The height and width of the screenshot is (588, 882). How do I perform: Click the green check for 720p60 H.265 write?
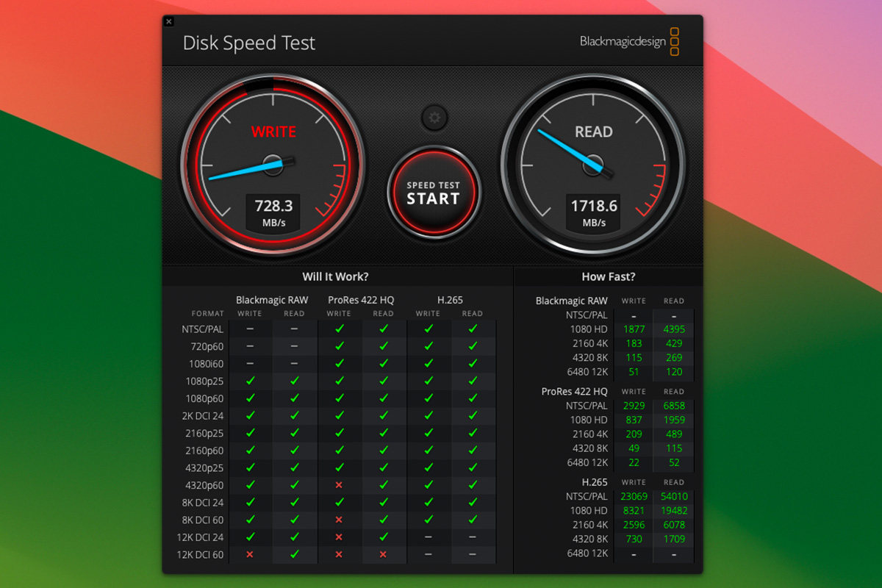tap(428, 346)
